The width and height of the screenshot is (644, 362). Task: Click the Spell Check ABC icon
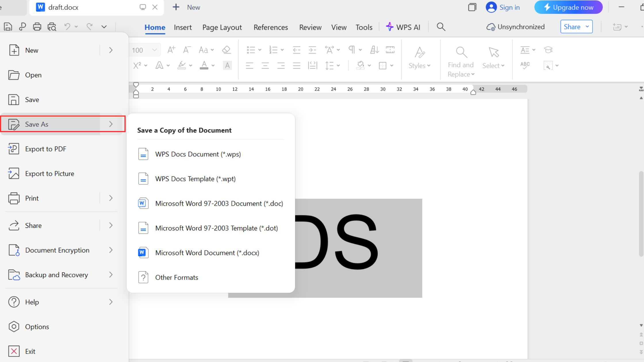pos(525,65)
